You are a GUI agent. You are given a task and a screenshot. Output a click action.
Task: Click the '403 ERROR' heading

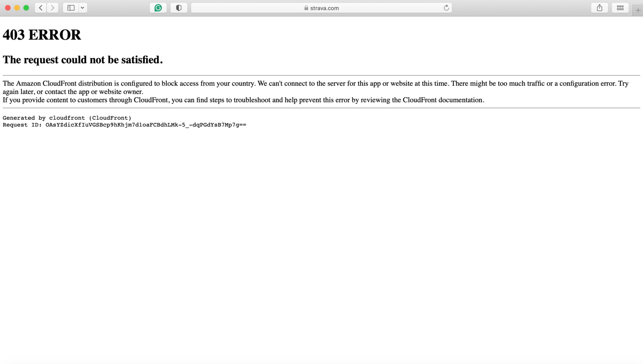click(42, 35)
